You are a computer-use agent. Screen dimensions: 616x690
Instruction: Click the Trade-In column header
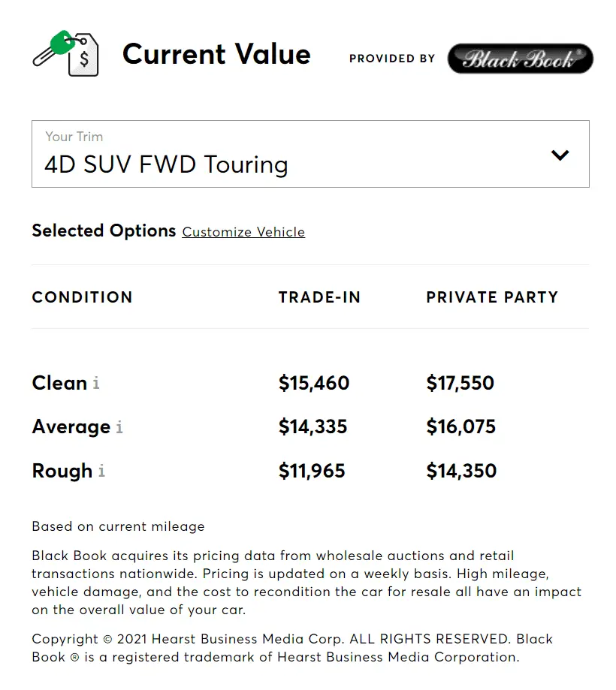[319, 297]
